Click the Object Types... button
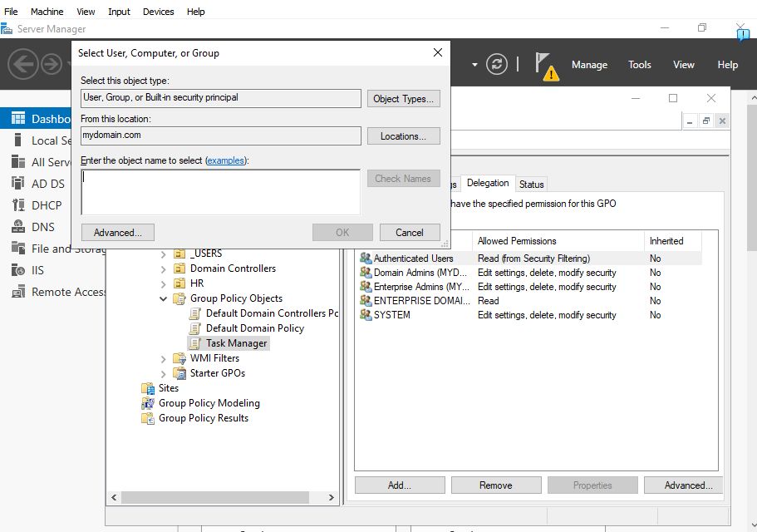 404,98
